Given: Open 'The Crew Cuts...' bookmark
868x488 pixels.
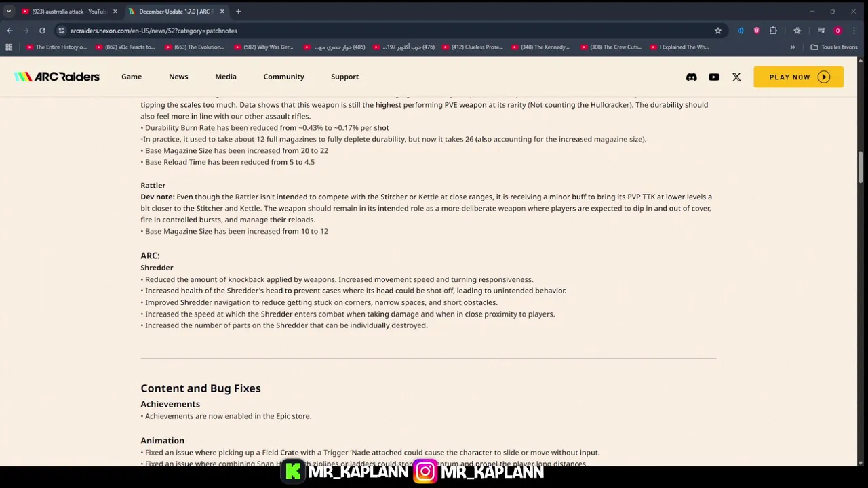Looking at the screenshot, I should [x=610, y=47].
